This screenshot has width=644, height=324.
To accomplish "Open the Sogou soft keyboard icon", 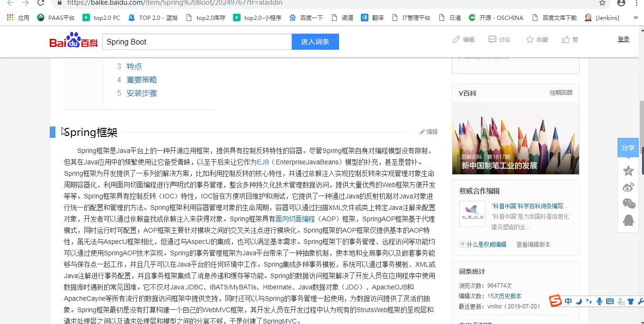I will (610, 301).
